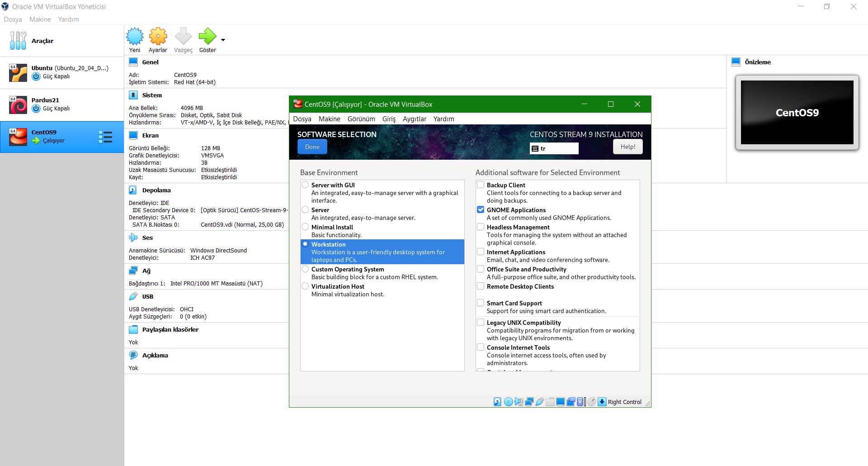Screen dimensions: 868x466
Task: Select the Minimal Install radio option
Action: pos(306,227)
